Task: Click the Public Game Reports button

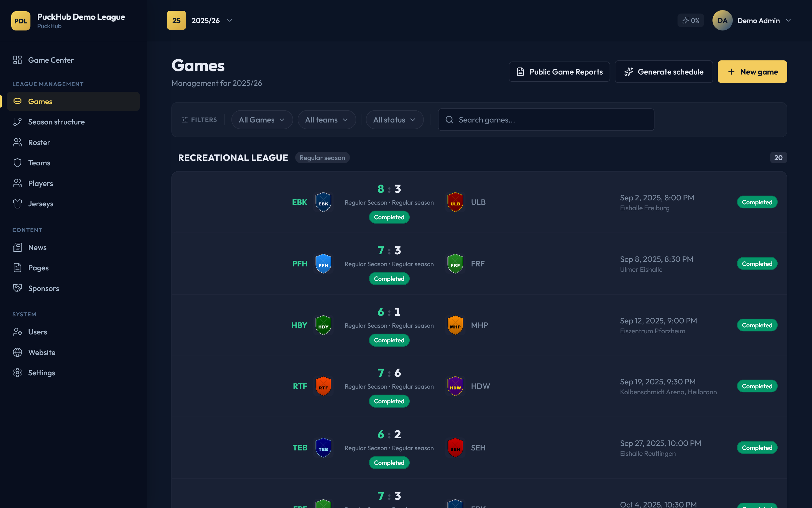Action: point(559,72)
